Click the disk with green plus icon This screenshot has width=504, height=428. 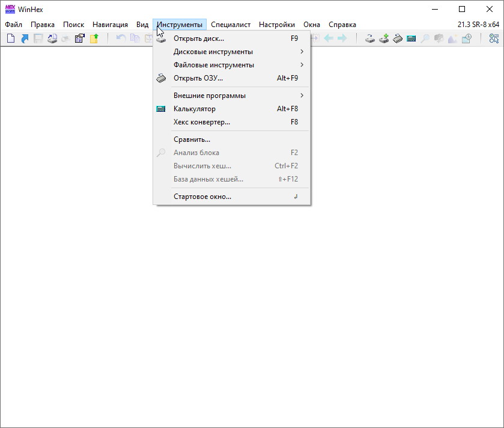pyautogui.click(x=384, y=38)
